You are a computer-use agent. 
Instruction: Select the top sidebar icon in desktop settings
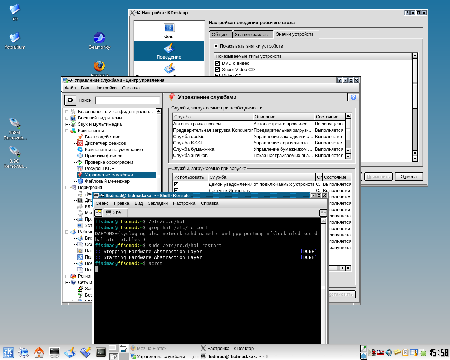(169, 31)
